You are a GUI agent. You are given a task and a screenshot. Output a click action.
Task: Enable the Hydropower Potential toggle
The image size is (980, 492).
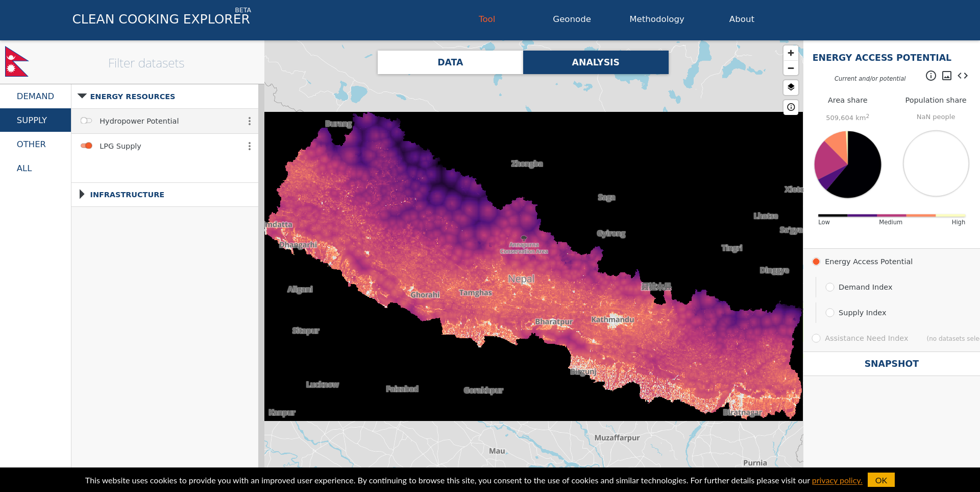coord(86,121)
